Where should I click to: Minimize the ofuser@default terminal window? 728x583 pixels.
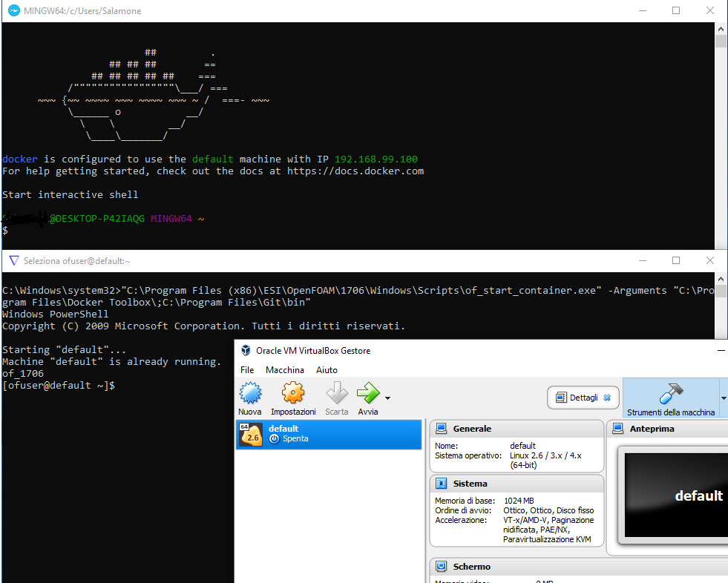point(643,261)
